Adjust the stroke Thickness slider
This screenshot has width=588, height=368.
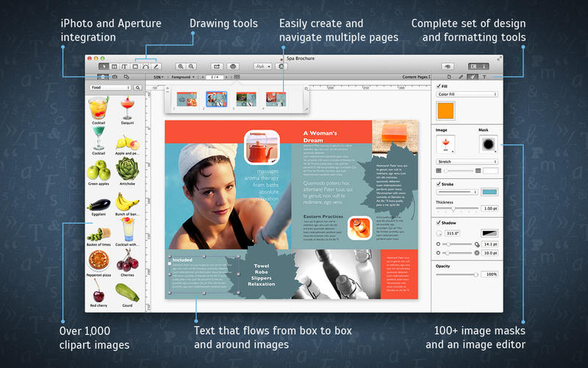457,208
